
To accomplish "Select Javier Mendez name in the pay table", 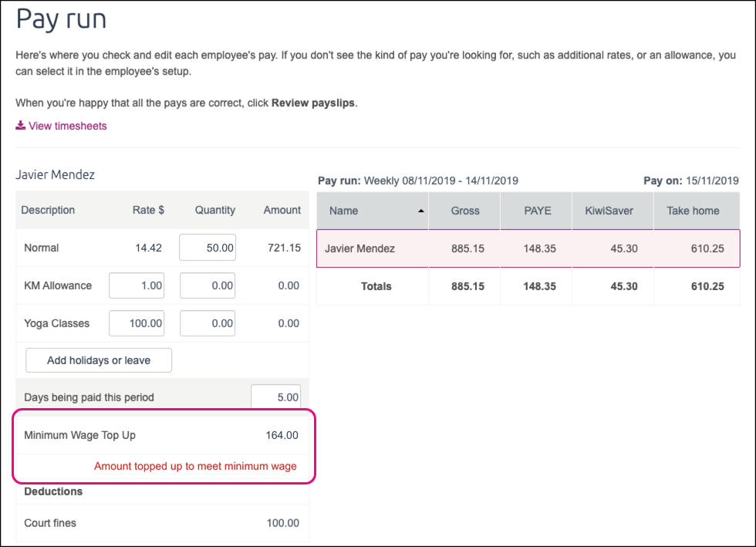I will 359,248.
